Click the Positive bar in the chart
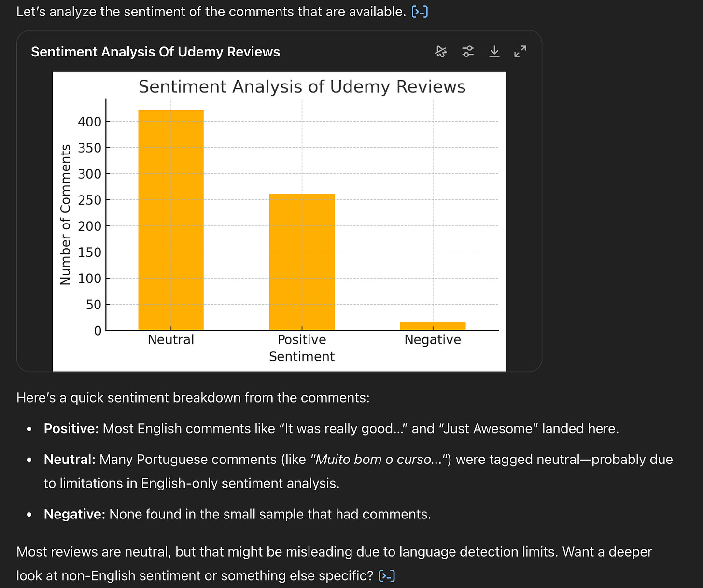The height and width of the screenshot is (588, 703). coord(302,262)
